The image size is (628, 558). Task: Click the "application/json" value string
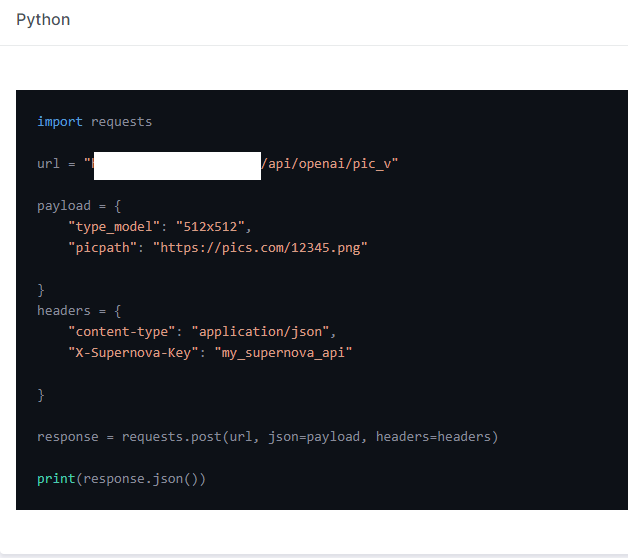click(263, 331)
